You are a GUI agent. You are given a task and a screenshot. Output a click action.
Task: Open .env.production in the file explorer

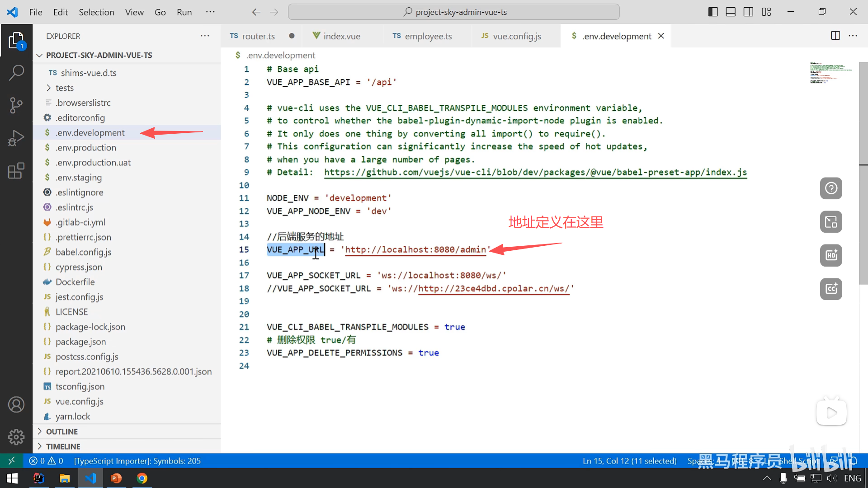click(86, 147)
